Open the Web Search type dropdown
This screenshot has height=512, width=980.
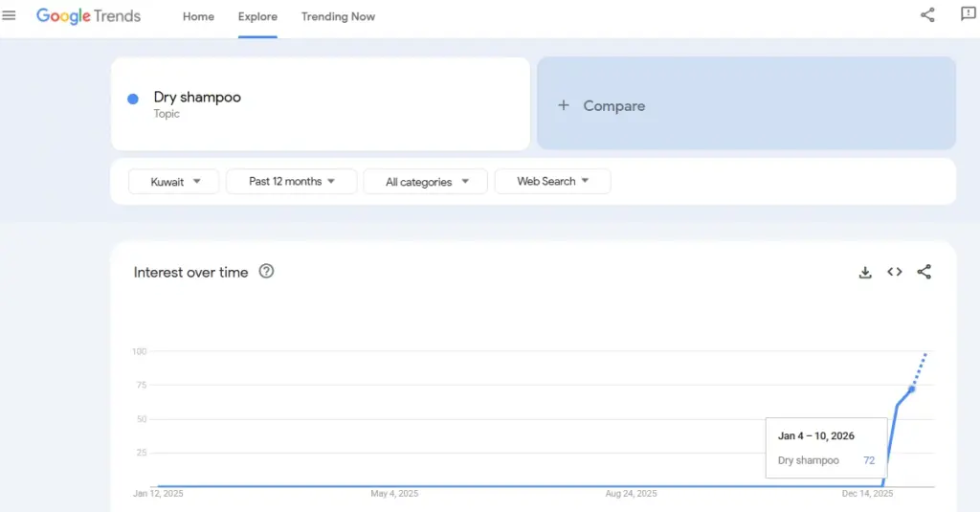(x=552, y=182)
